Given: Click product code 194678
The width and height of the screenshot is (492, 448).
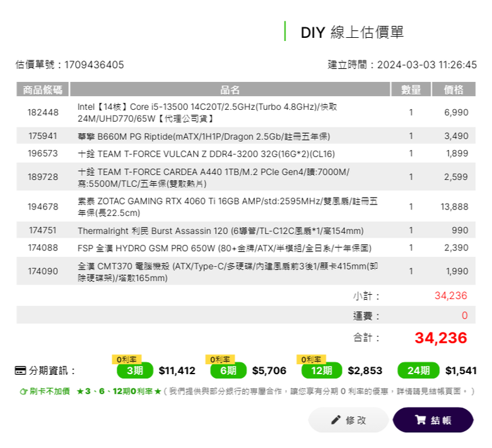Looking at the screenshot, I should tap(43, 206).
